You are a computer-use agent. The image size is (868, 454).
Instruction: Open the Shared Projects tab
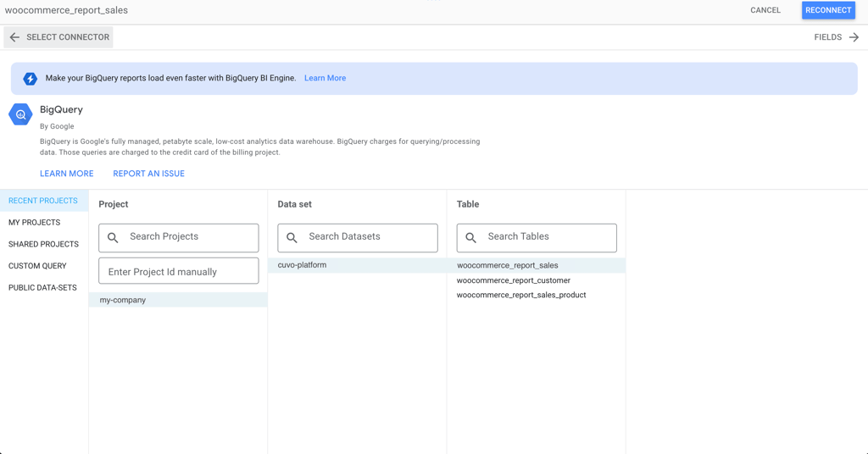43,244
